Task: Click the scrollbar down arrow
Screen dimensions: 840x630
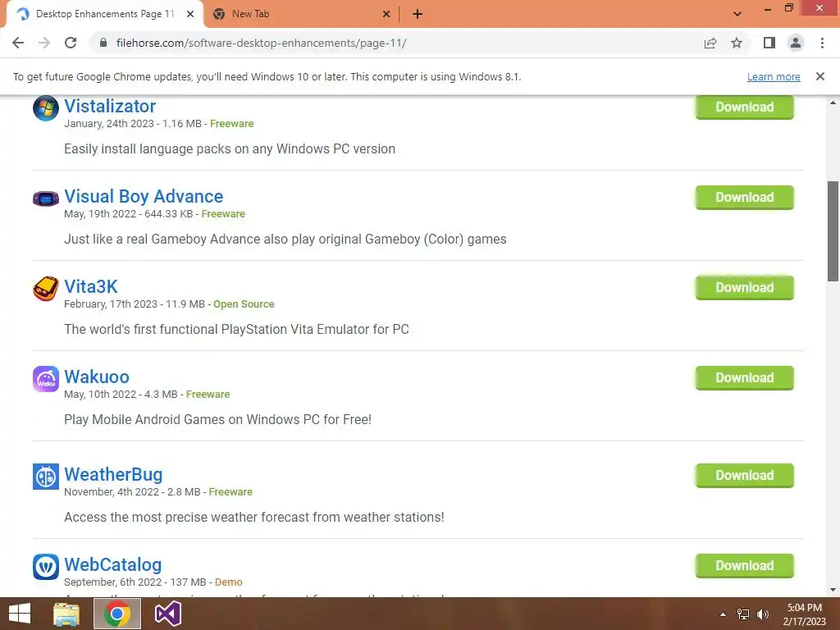Action: coord(833,590)
